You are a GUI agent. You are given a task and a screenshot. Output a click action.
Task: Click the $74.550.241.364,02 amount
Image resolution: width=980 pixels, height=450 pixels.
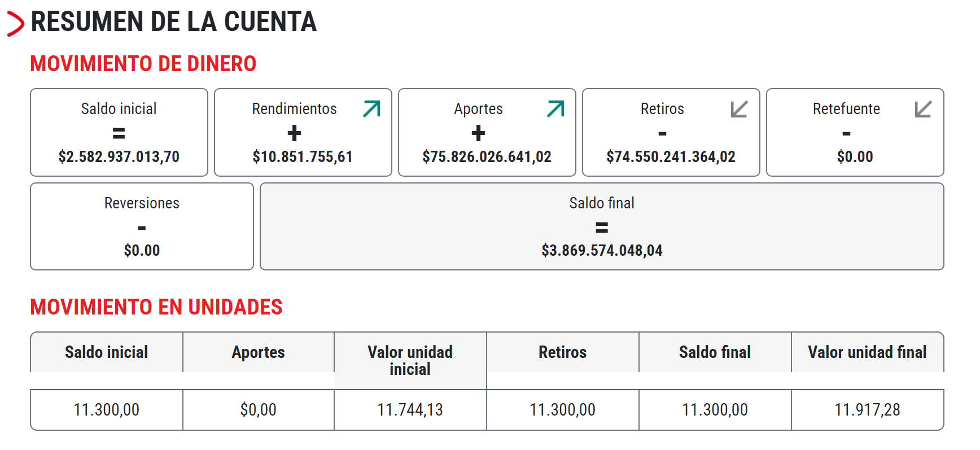click(x=671, y=156)
